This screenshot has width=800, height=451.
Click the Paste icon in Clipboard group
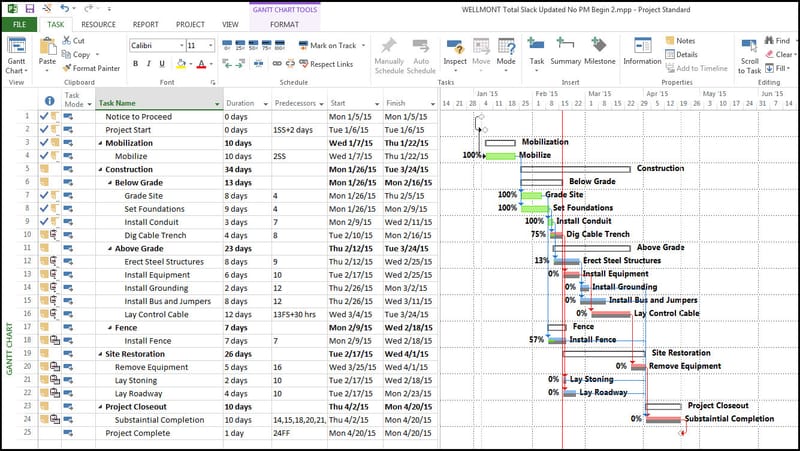pos(47,48)
